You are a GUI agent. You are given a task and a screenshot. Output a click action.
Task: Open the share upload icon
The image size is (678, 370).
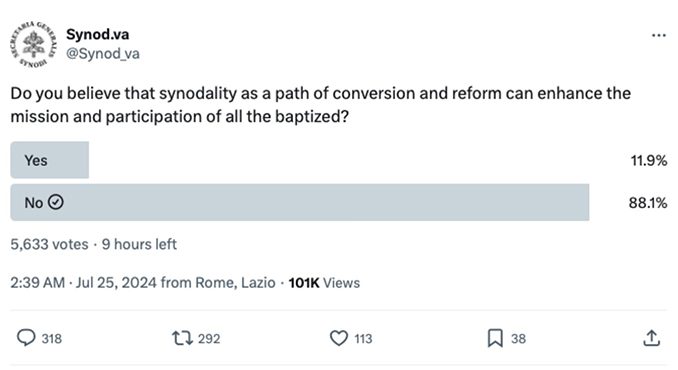651,338
